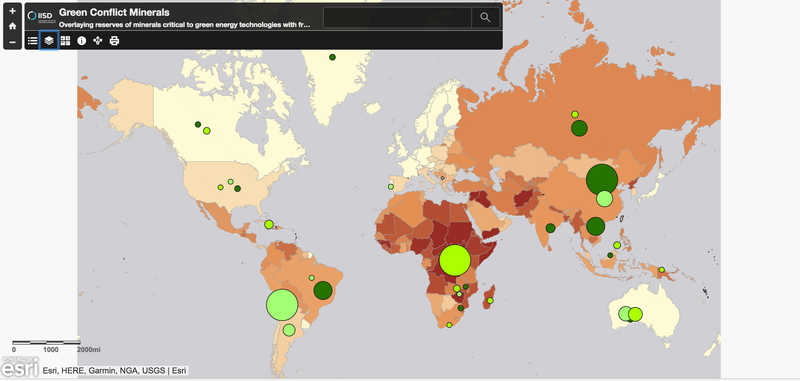Print the map
This screenshot has width=800, height=381.
(x=114, y=41)
